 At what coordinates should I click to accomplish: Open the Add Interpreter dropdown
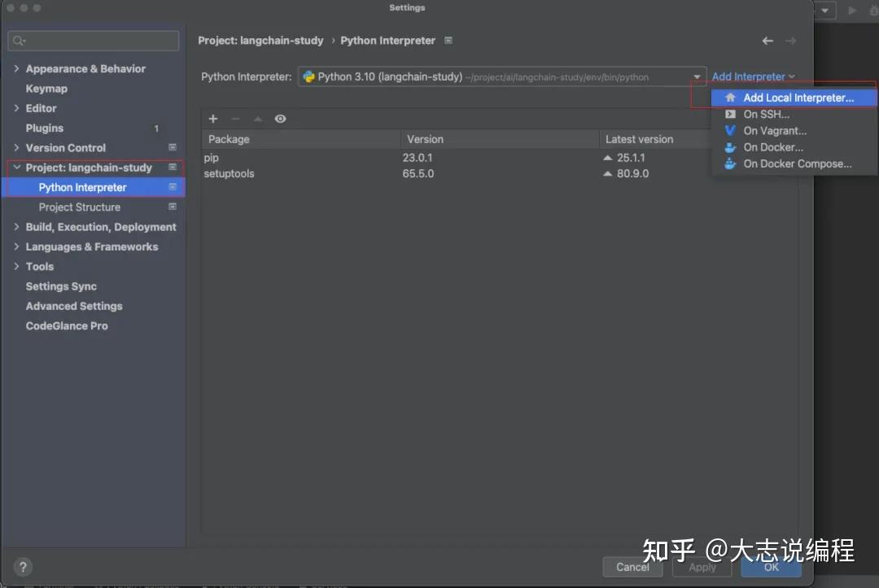[752, 76]
